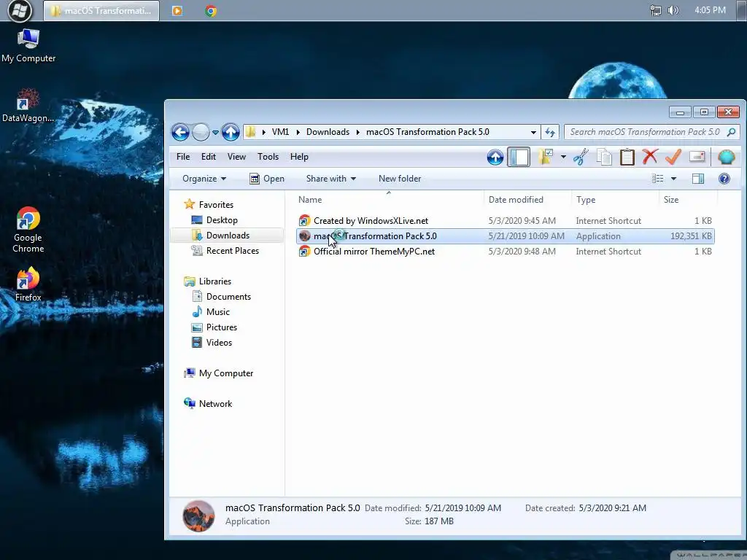Select Network in navigation pane
The image size is (747, 560).
click(208, 404)
